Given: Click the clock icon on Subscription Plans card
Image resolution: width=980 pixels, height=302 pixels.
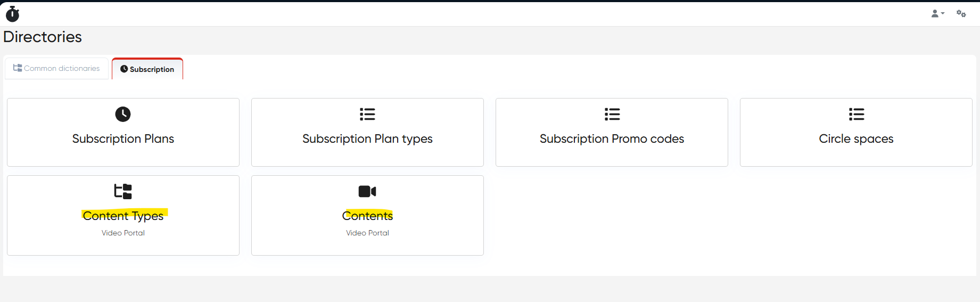Looking at the screenshot, I should click(123, 114).
